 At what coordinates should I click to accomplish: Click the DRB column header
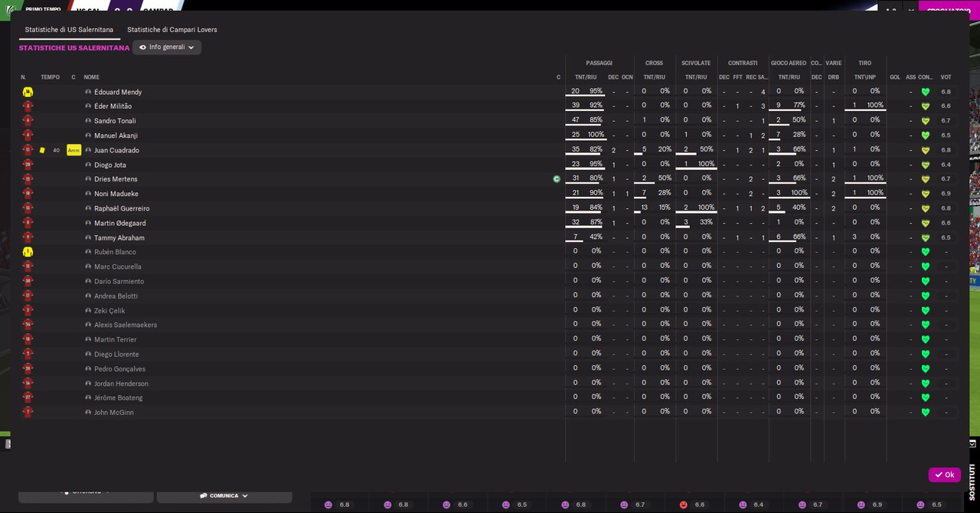(834, 77)
